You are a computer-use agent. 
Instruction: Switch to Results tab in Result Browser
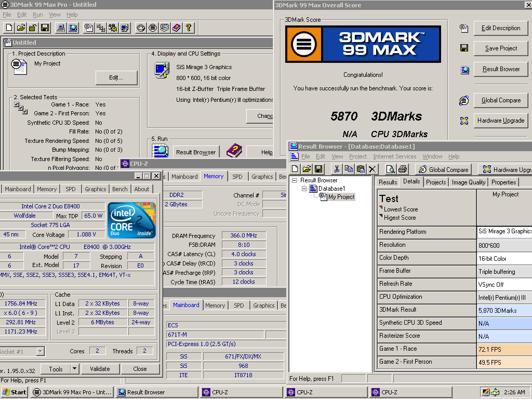[x=388, y=182]
